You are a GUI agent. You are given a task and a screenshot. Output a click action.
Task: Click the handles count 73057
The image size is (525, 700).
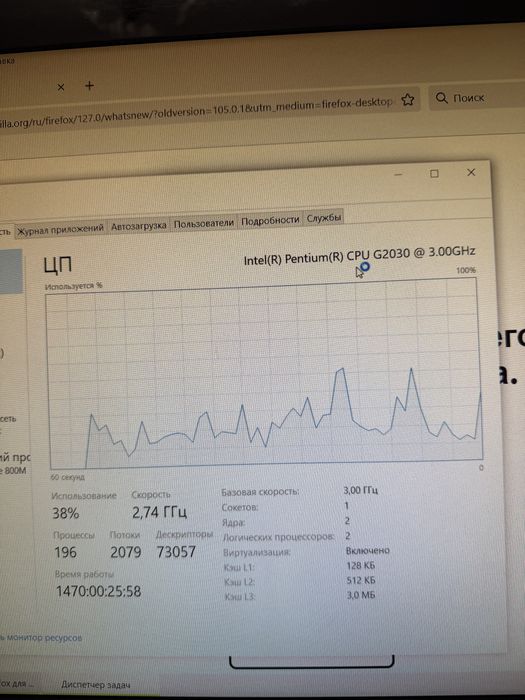[176, 552]
